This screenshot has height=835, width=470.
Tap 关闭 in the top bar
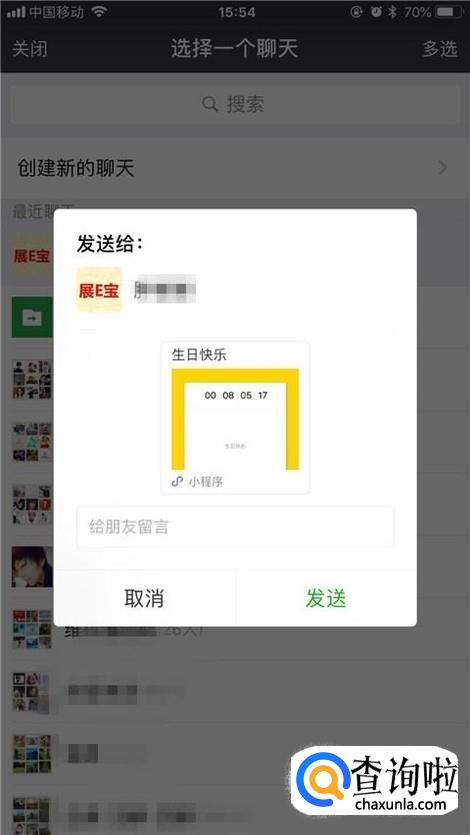point(29,49)
